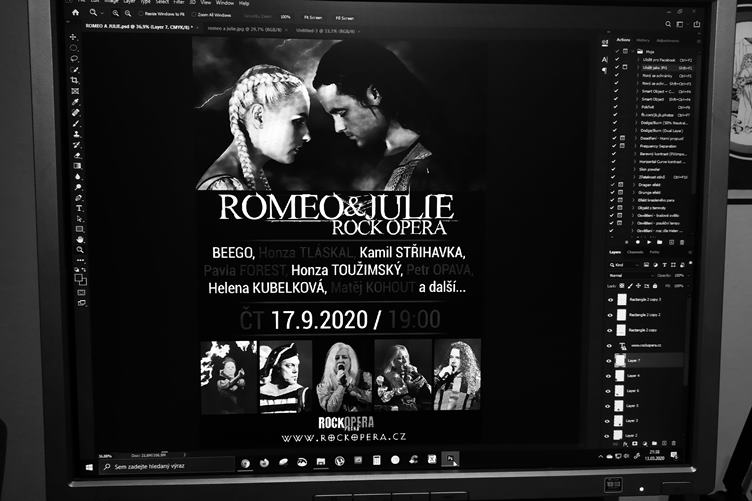Open the Windows Start button
Image resolution: width=752 pixels, height=501 pixels.
tap(89, 466)
